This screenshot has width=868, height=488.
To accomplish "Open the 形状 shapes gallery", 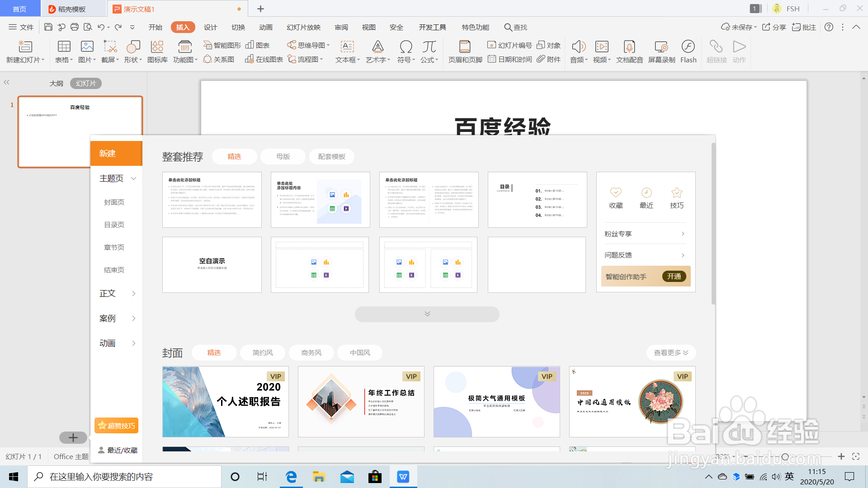I will [x=133, y=47].
